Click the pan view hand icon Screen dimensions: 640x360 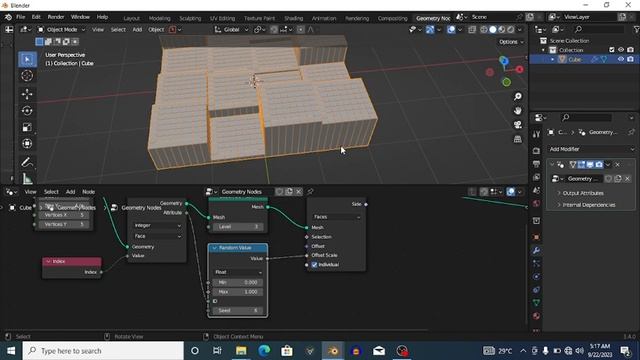pos(518,111)
